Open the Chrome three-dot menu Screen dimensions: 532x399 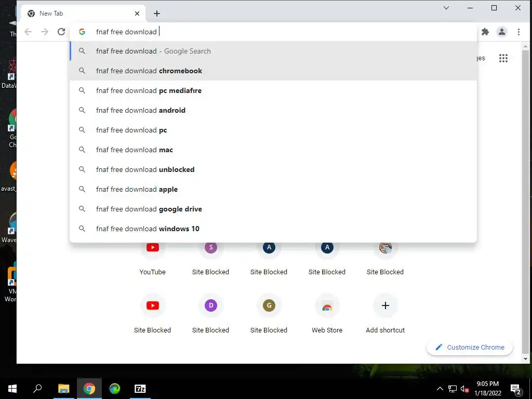click(518, 32)
